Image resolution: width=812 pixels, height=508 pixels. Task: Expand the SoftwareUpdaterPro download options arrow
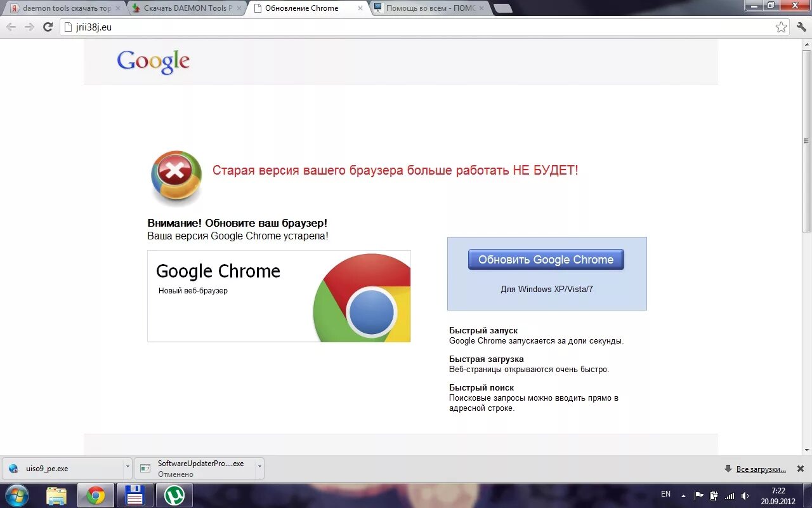259,469
